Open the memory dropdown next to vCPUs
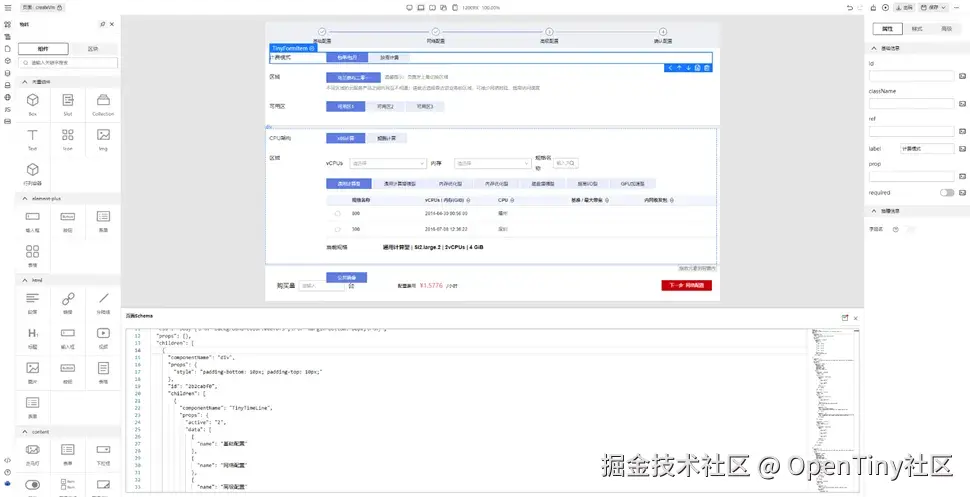This screenshot has height=497, width=970. tap(492, 163)
